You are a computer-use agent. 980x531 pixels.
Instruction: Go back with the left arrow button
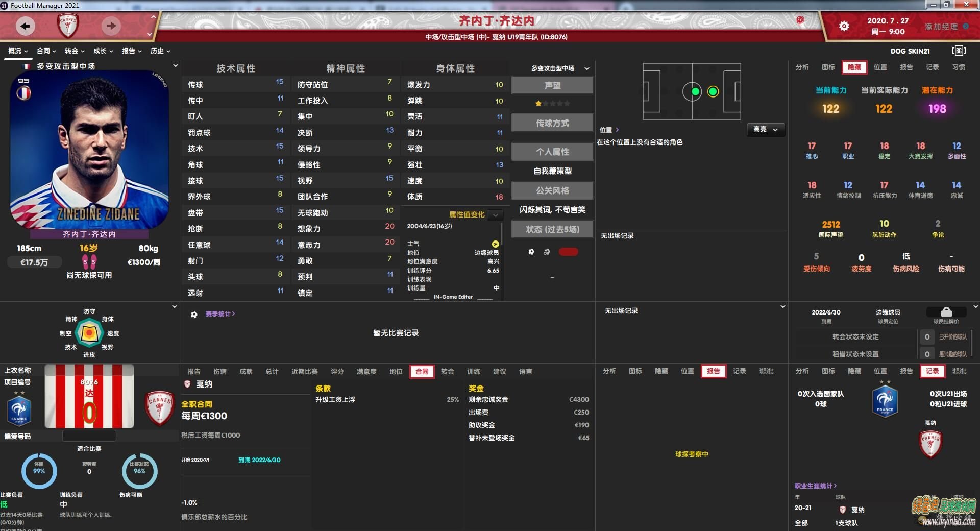[x=25, y=26]
